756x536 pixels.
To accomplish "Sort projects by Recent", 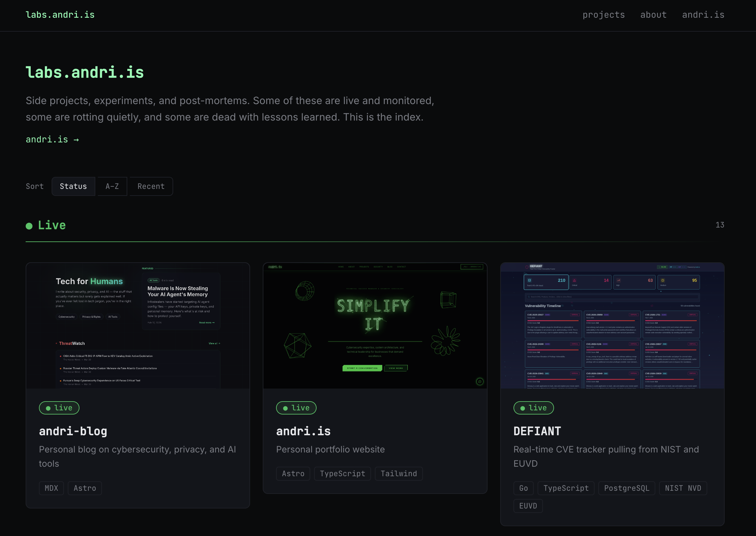I will coord(151,186).
